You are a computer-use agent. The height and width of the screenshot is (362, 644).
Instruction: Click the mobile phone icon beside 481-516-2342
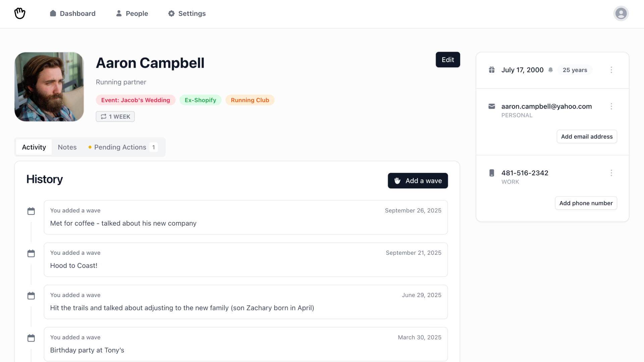[492, 173]
